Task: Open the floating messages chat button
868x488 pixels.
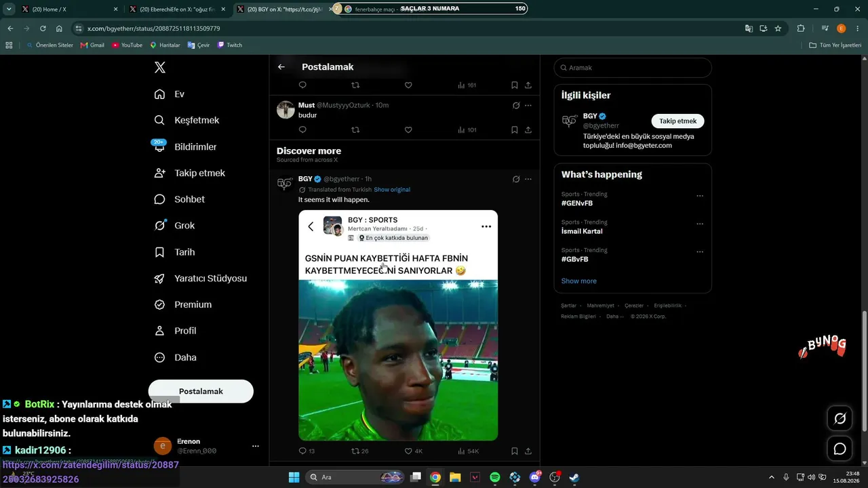Action: click(840, 449)
